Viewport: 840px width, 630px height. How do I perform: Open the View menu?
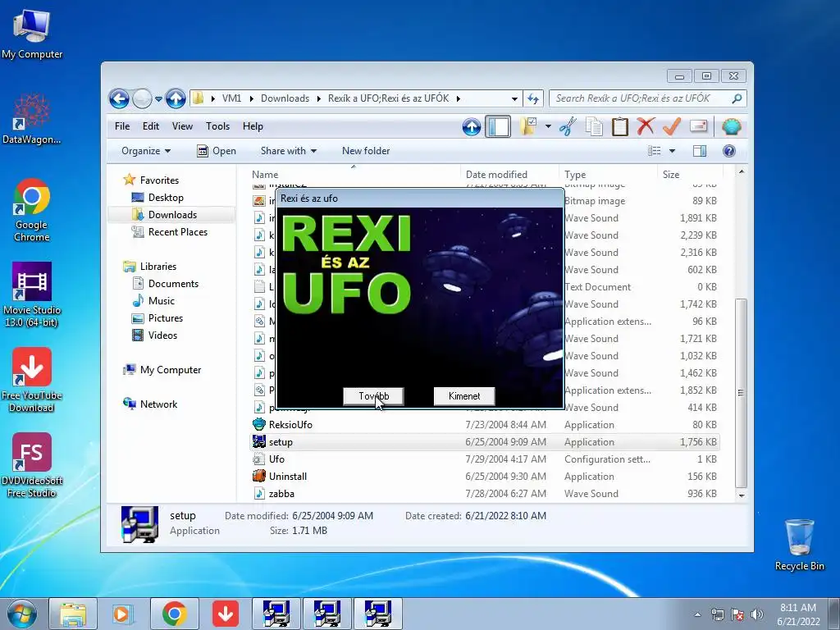tap(182, 126)
